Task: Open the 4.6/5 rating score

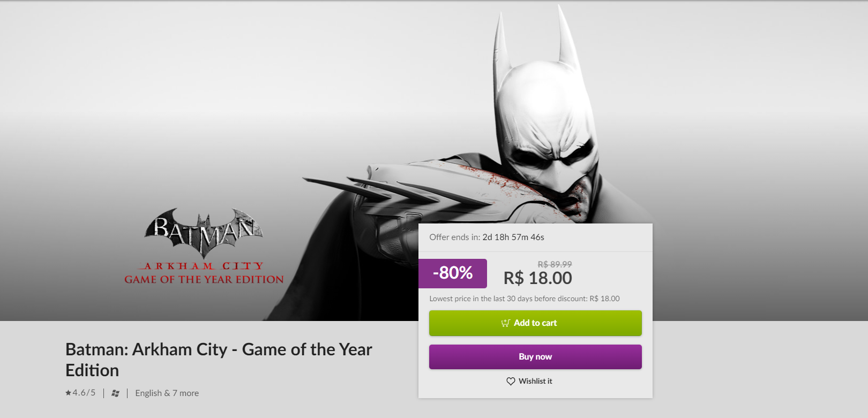Action: point(84,393)
